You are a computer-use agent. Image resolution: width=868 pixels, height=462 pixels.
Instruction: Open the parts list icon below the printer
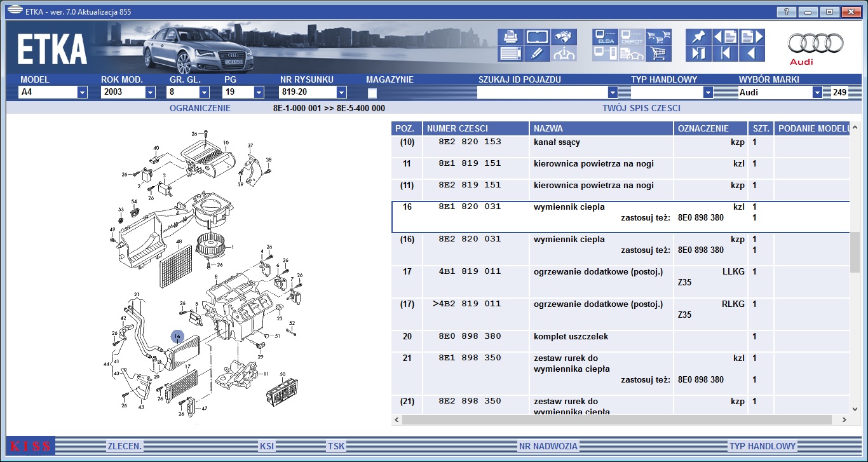click(510, 53)
